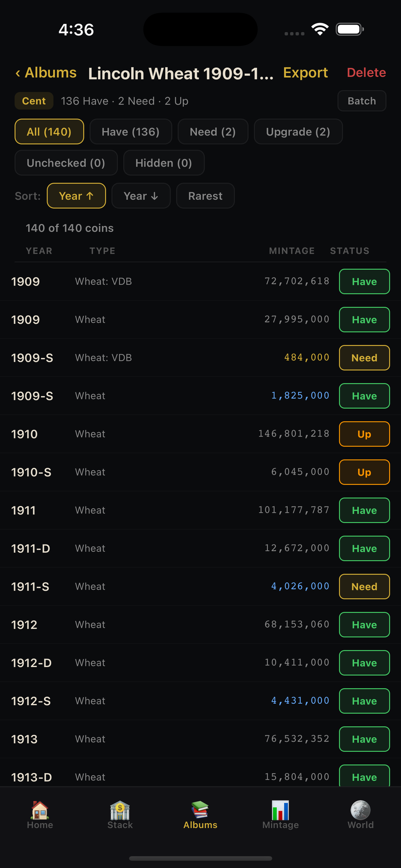Select the Have (136) filter tab
Viewport: 401px width, 868px height.
(131, 132)
